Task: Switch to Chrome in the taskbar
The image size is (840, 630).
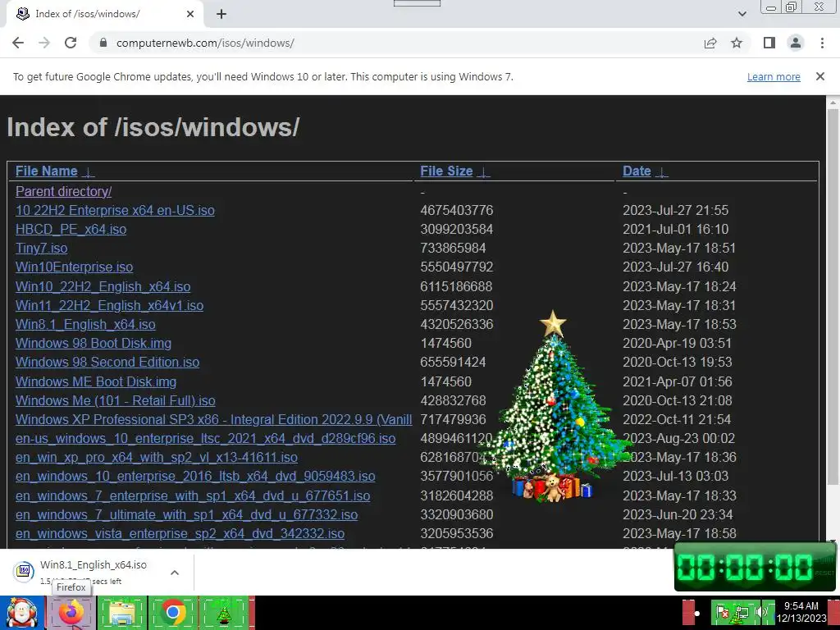Action: [x=172, y=612]
